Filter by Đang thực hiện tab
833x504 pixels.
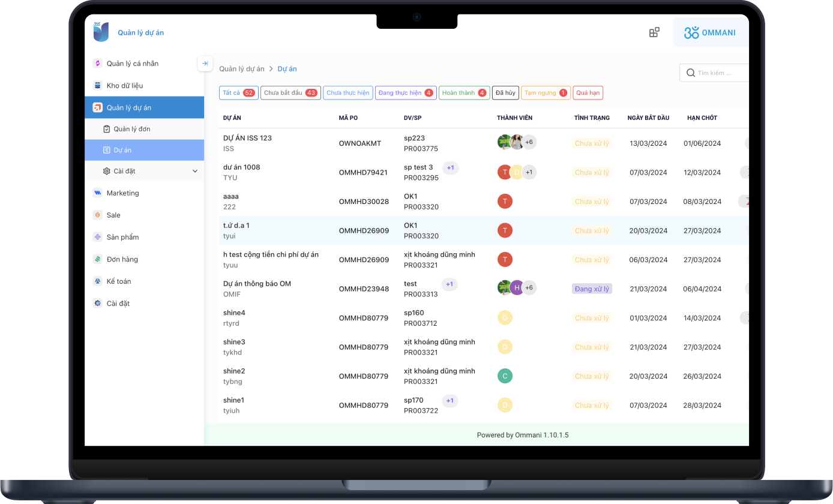[x=406, y=93]
